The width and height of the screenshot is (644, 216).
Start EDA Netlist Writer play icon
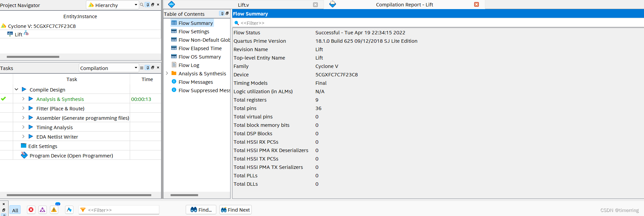point(31,137)
